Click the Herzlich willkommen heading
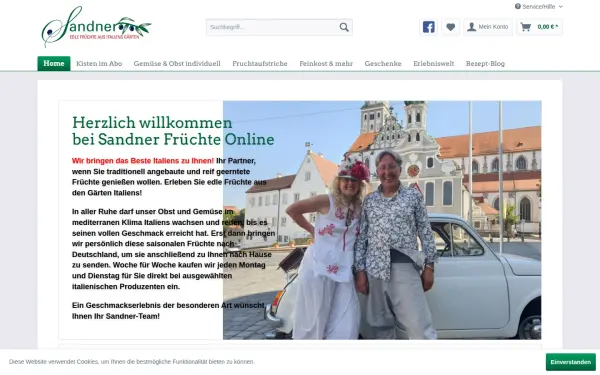 [173, 131]
